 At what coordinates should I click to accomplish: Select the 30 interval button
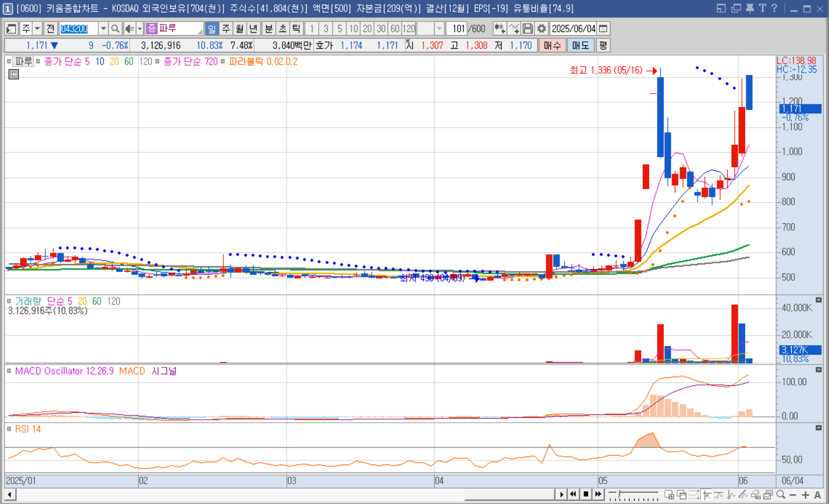coord(381,28)
